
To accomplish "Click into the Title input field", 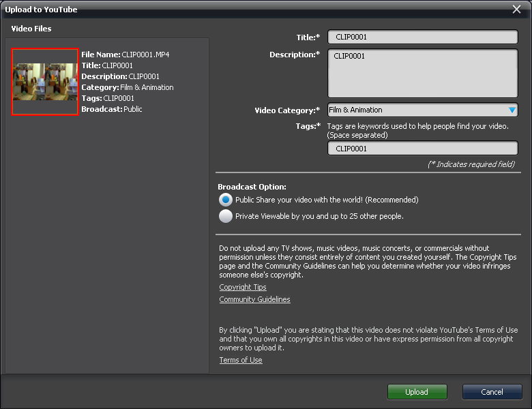I will pos(422,37).
